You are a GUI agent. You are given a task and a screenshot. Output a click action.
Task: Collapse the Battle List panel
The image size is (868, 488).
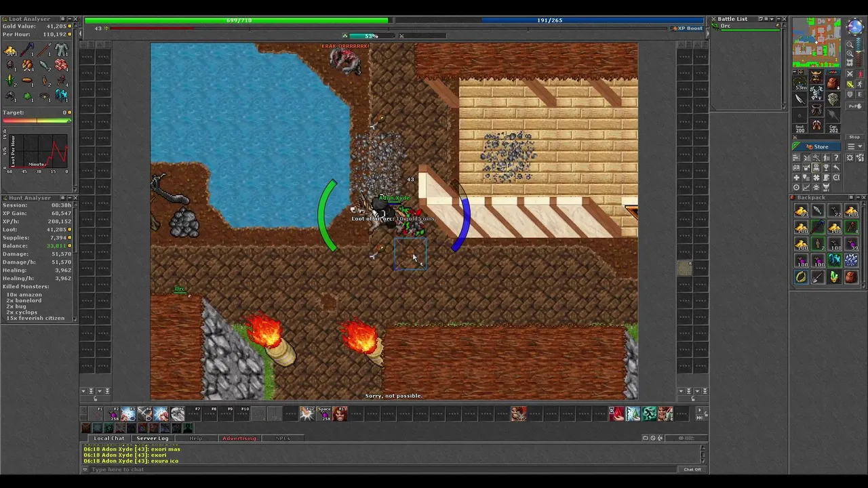click(x=778, y=19)
